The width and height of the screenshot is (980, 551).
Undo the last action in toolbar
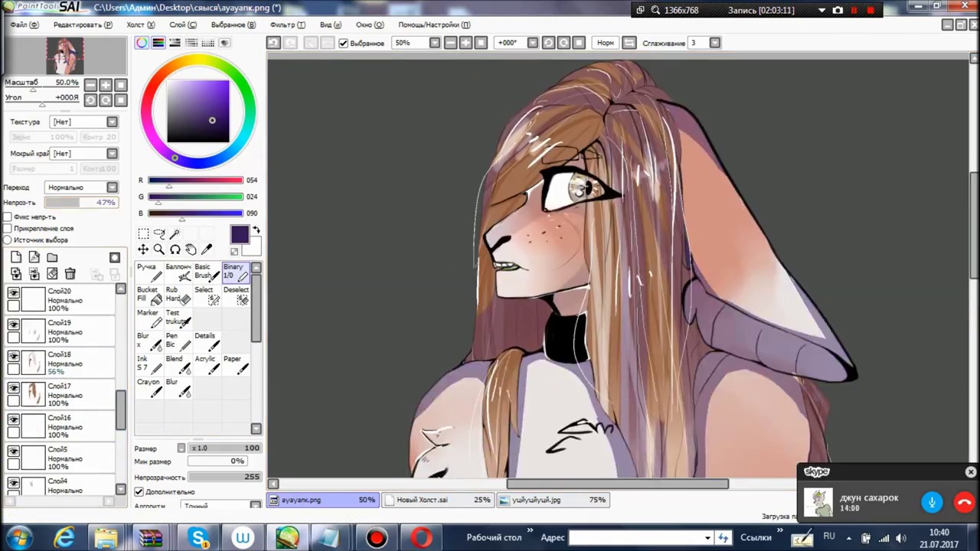pos(273,43)
